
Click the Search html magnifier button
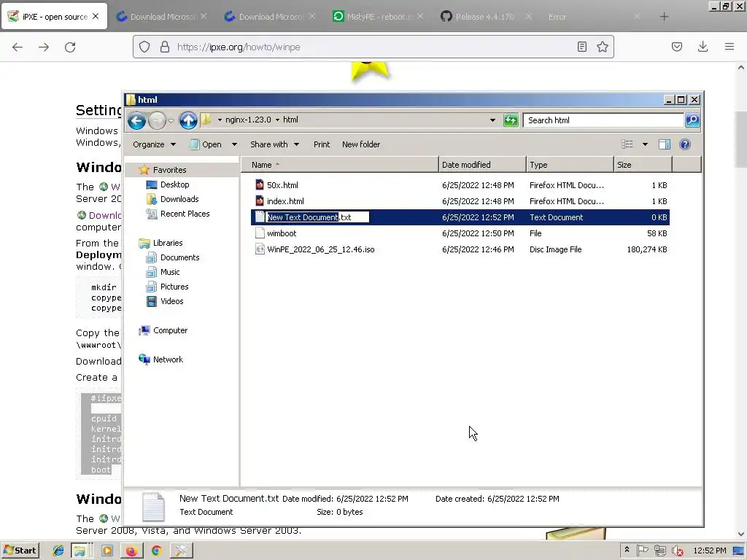(x=692, y=120)
